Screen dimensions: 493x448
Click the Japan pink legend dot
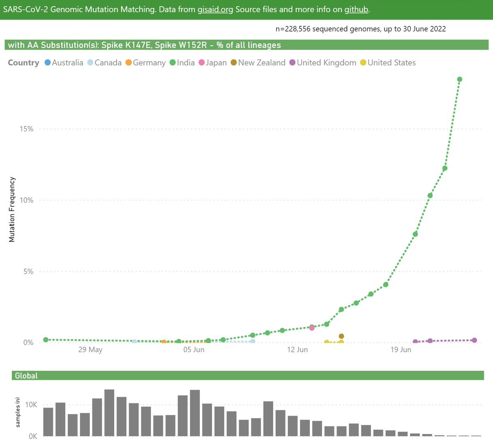pos(202,63)
